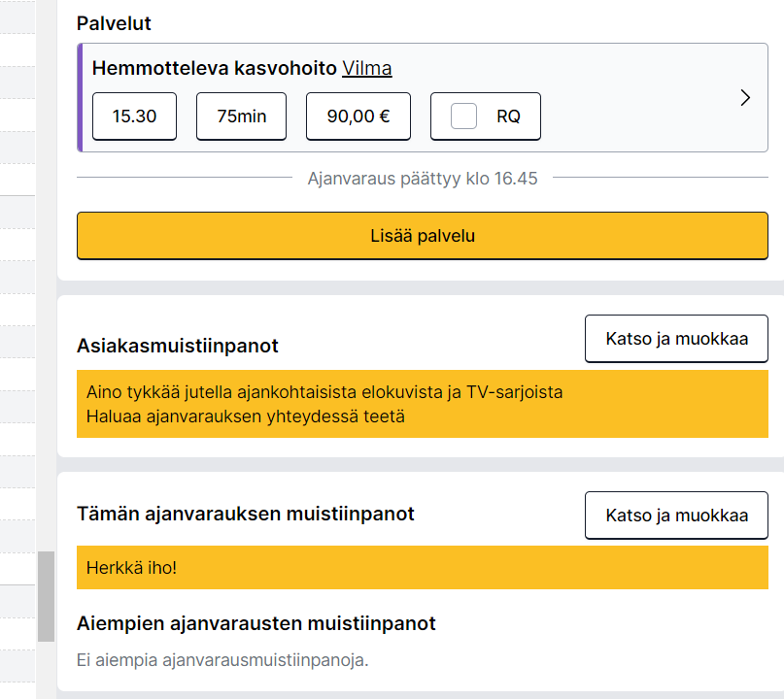Screen dimensions: 784x699
Task: Edit the 75min duration box
Action: (x=242, y=116)
